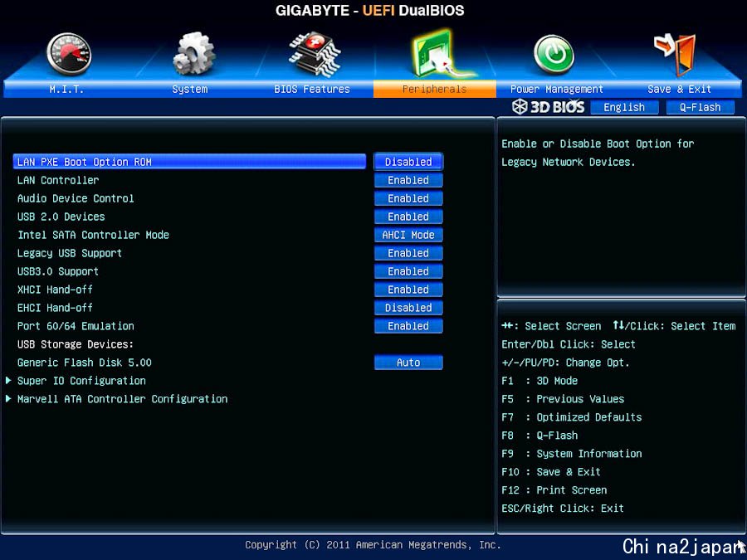Click the Power Management green power icon
747x560 pixels.
tap(554, 54)
